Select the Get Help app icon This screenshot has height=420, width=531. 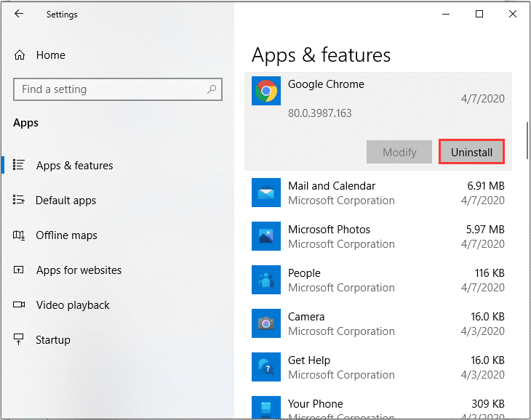pos(266,368)
